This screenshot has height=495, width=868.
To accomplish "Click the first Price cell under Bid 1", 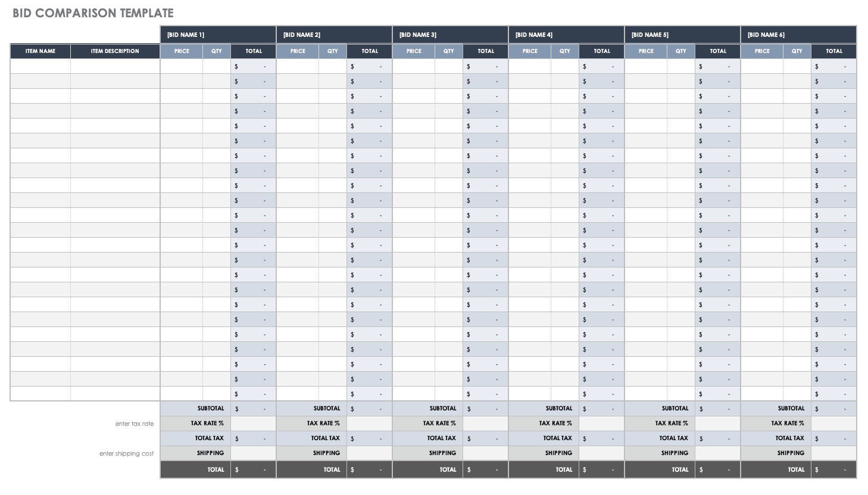I will (x=182, y=66).
